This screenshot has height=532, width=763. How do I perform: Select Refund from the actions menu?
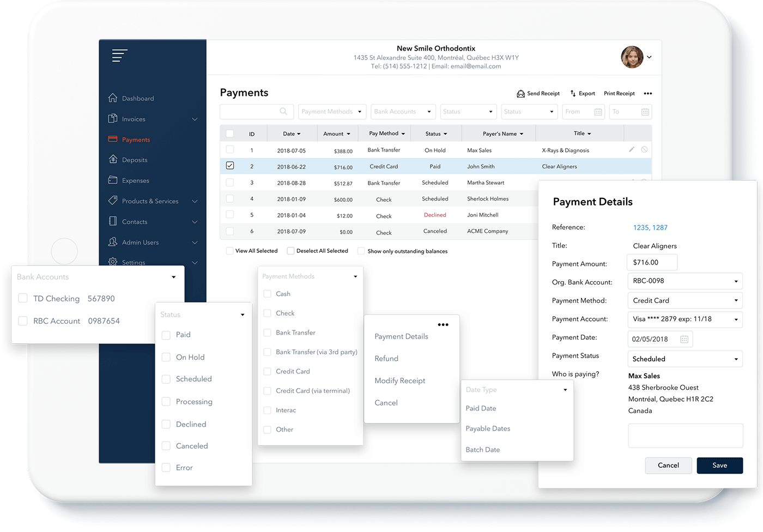point(386,358)
